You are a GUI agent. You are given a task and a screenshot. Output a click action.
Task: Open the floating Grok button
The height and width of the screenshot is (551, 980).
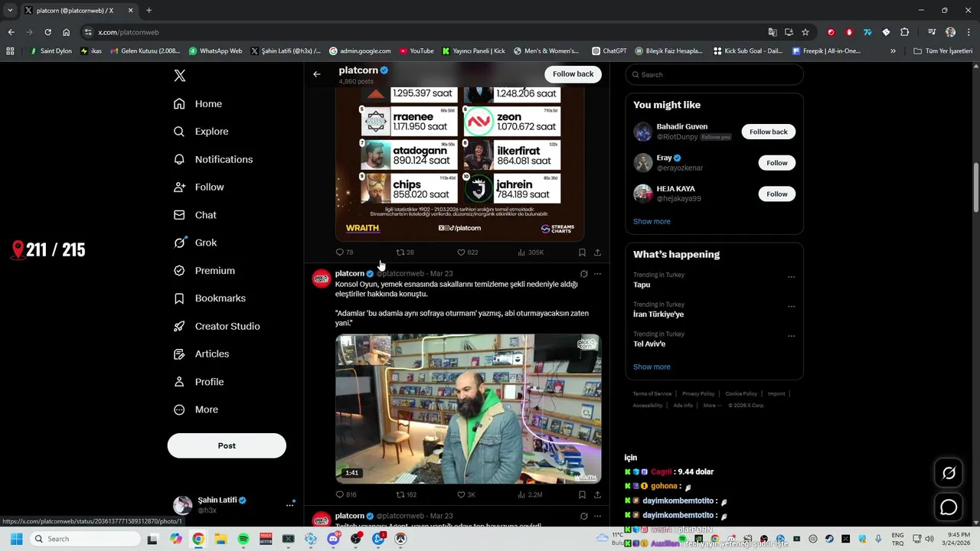949,473
